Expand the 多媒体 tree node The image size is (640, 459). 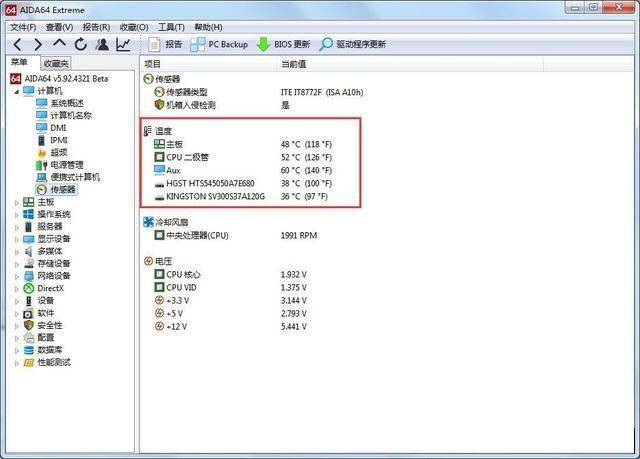tap(17, 252)
